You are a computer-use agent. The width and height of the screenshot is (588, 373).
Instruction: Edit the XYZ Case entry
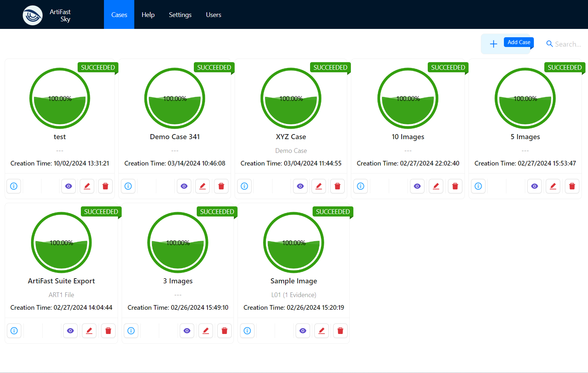[x=319, y=186]
